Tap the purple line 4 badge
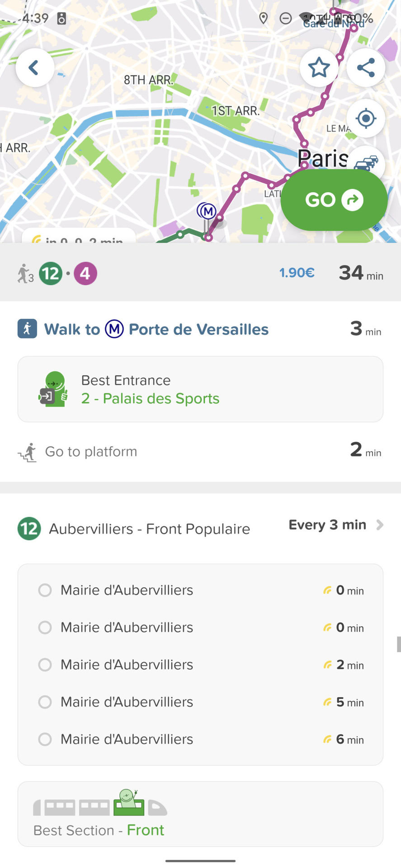This screenshot has width=401, height=868. [85, 274]
